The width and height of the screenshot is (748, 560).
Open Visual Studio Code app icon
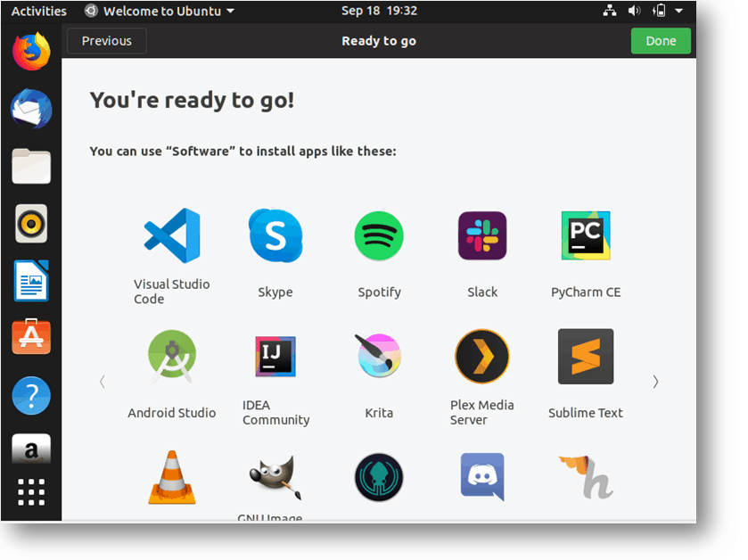click(x=172, y=235)
